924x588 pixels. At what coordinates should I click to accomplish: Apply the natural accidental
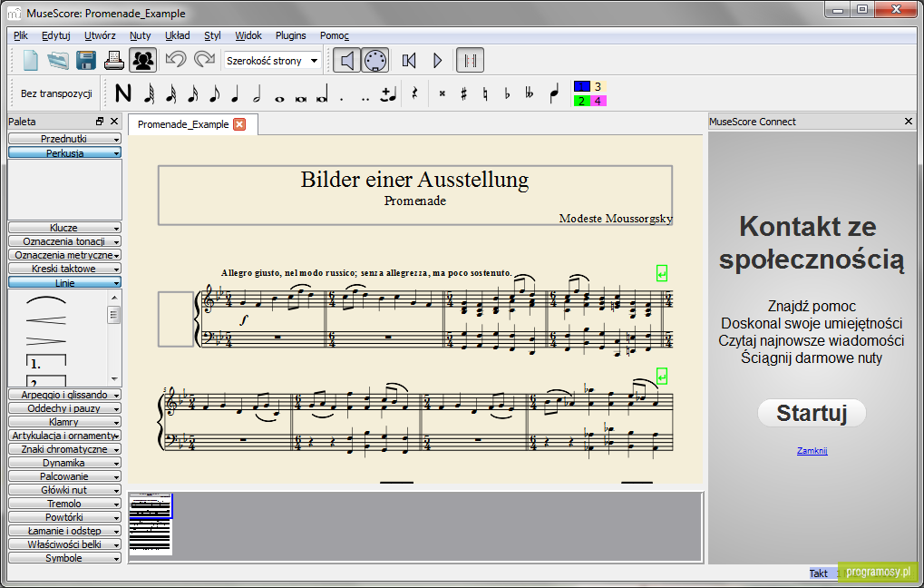(x=485, y=93)
